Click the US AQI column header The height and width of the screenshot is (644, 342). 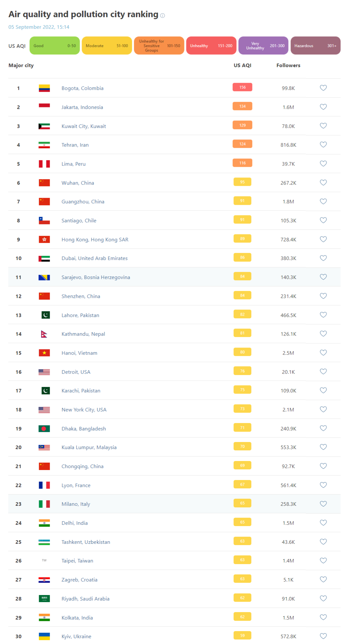(x=242, y=65)
